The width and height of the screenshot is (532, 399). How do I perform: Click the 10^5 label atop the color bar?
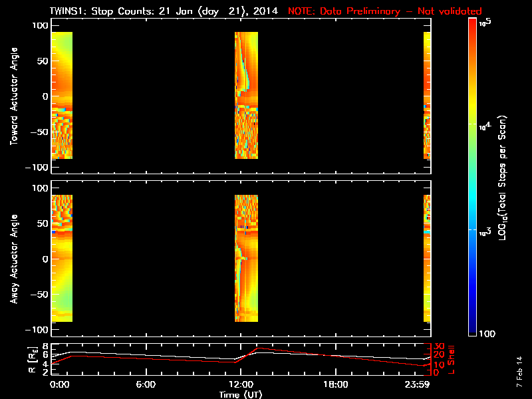click(x=485, y=23)
